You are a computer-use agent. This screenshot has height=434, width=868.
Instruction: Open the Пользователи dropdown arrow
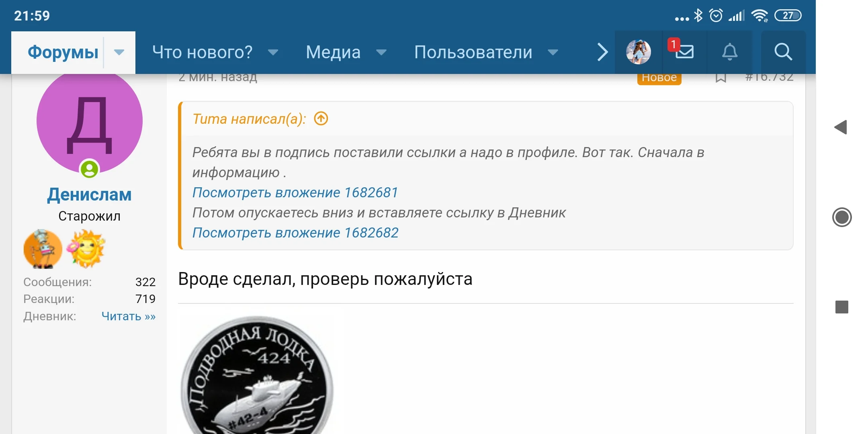(553, 53)
